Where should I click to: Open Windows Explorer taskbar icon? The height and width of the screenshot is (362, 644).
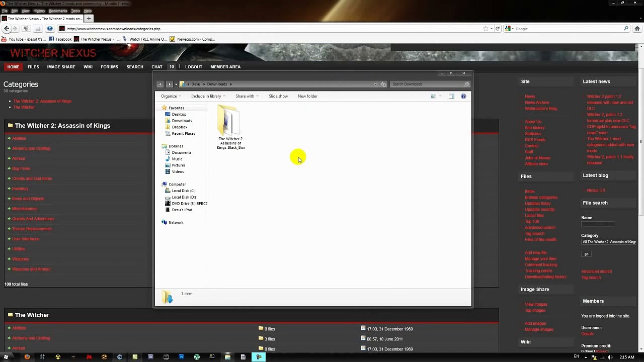[x=227, y=357]
